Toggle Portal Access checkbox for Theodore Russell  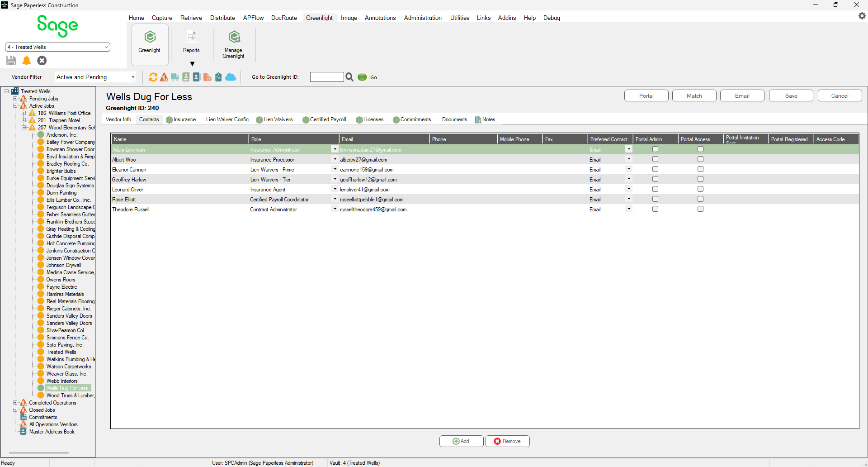click(x=700, y=209)
